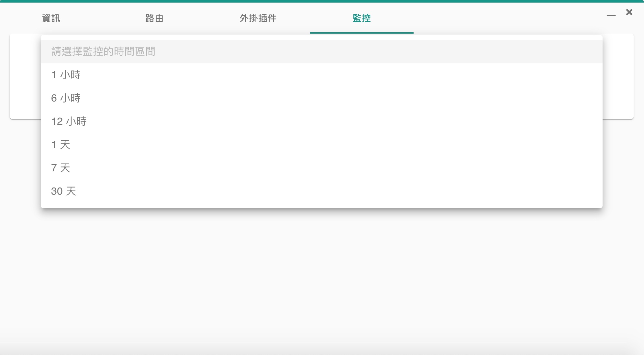Choose 1 天 in the interval list
The image size is (644, 355).
321,145
